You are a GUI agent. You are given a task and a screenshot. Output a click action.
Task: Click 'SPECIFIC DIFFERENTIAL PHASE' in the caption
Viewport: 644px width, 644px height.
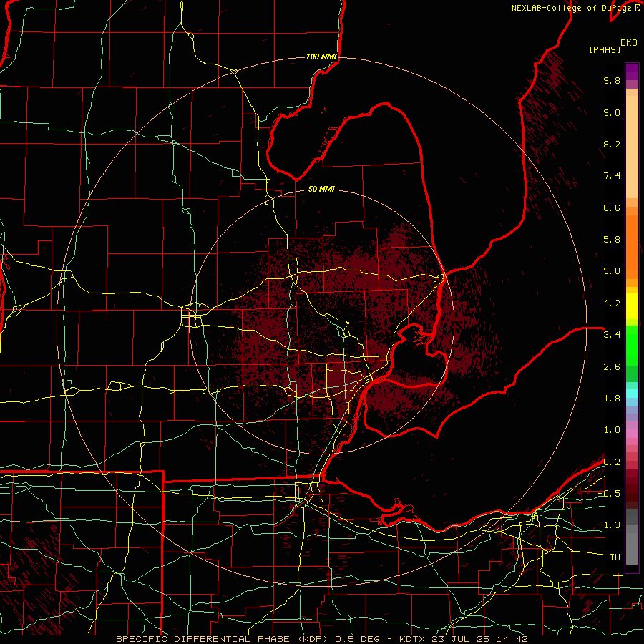tap(204, 639)
